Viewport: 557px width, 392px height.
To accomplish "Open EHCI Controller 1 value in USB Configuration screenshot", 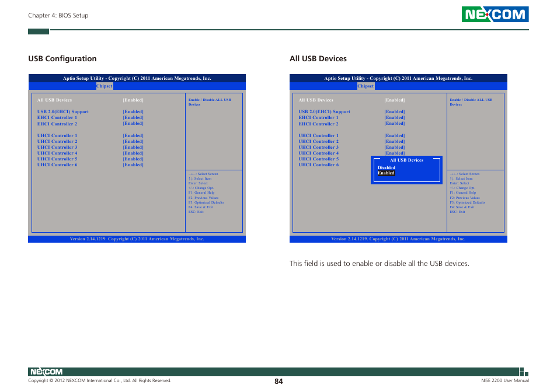I will (x=133, y=117).
